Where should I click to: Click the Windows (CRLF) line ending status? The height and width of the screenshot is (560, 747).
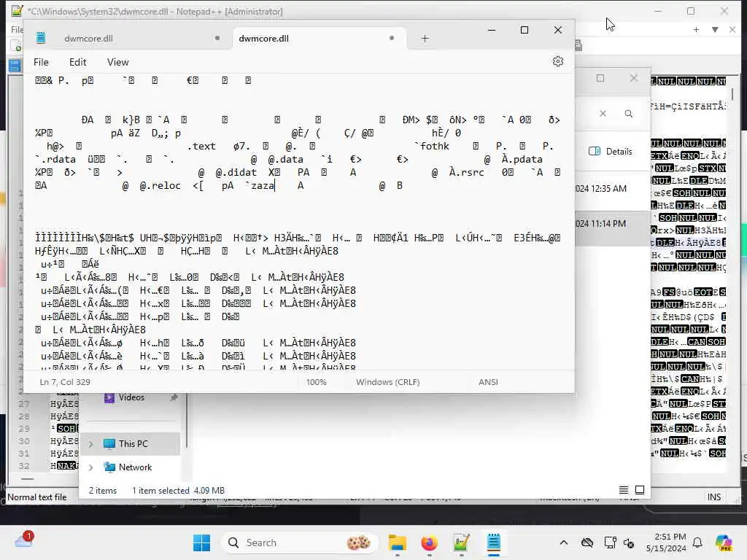click(x=387, y=382)
